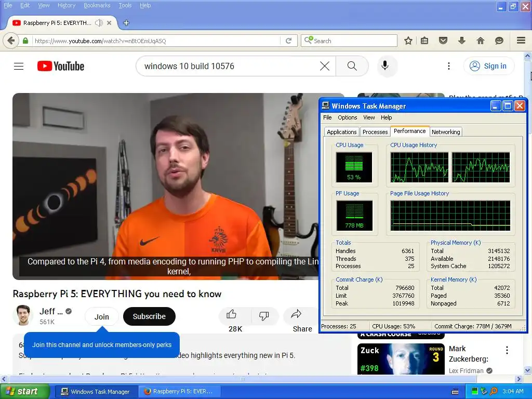Click the browser search engine icon
532x399 pixels.
(309, 41)
